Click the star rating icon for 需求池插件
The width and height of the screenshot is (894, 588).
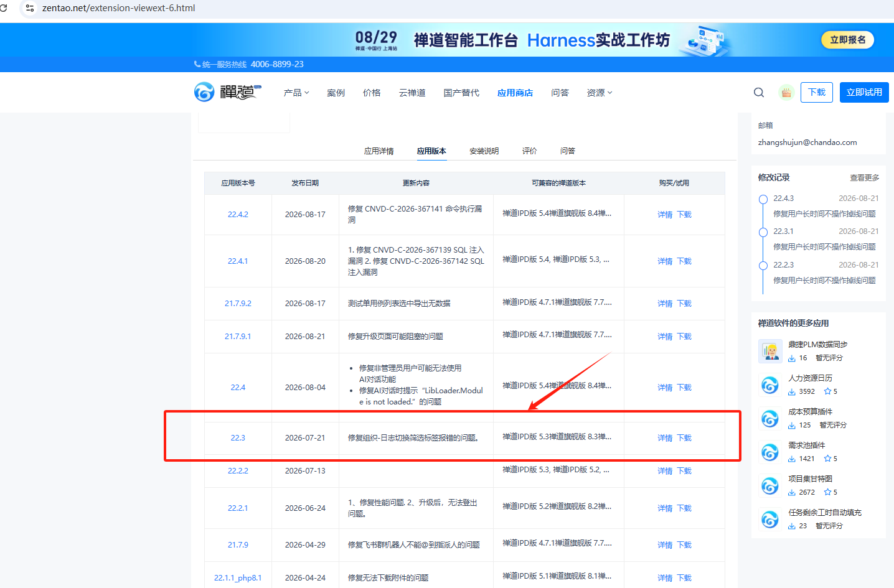(x=827, y=459)
